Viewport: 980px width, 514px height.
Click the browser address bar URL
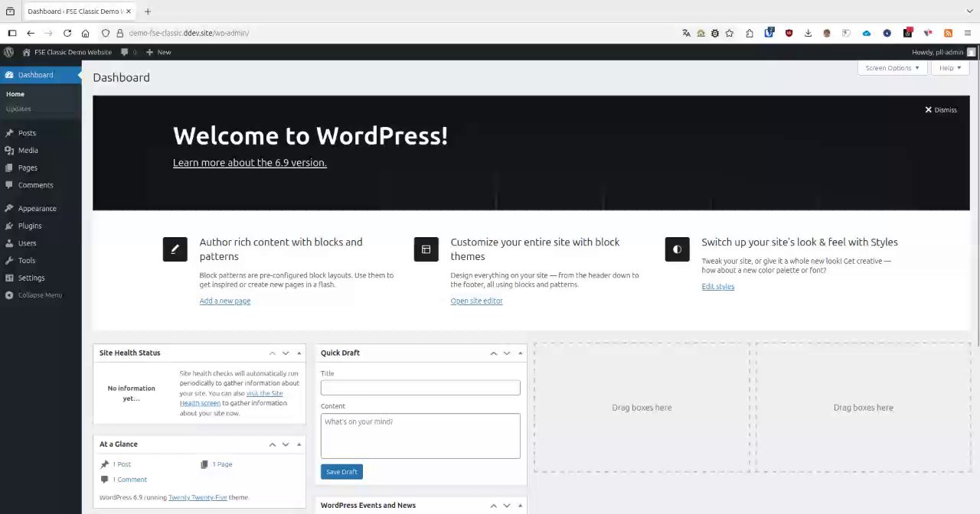(x=189, y=33)
